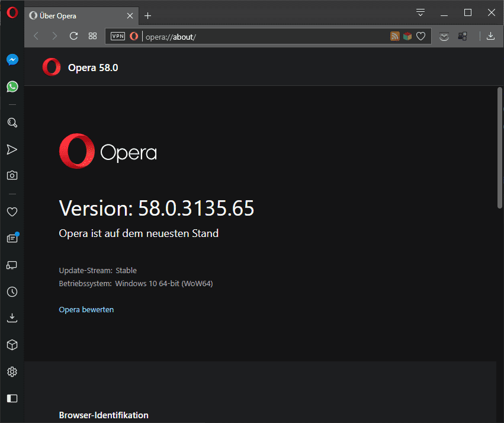
Task: Open a new tab with plus button
Action: click(x=148, y=16)
